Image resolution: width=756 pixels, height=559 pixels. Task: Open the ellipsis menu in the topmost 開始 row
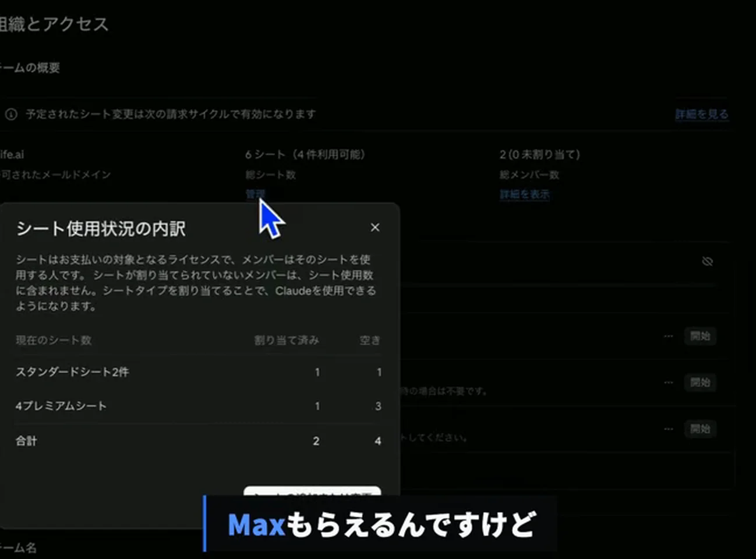tap(669, 336)
